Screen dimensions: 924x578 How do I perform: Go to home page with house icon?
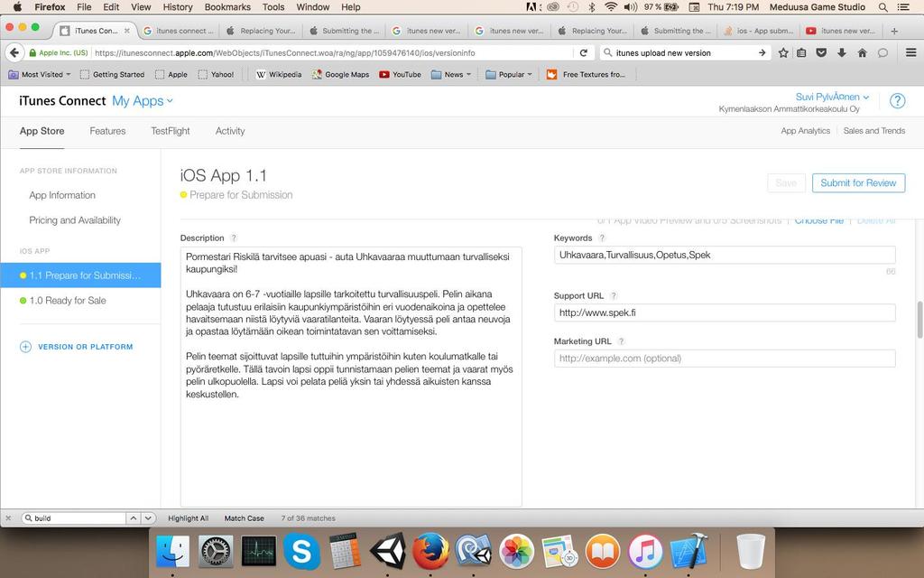[x=862, y=52]
